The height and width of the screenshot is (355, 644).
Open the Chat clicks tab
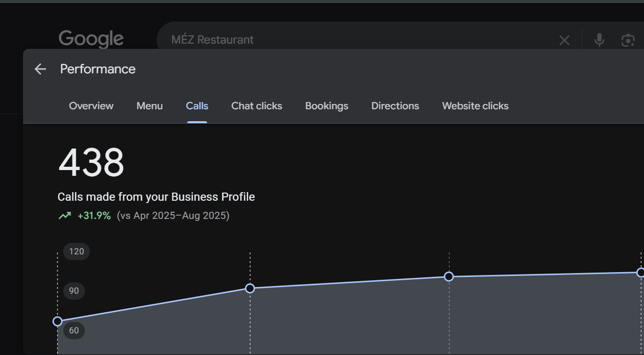coord(257,106)
